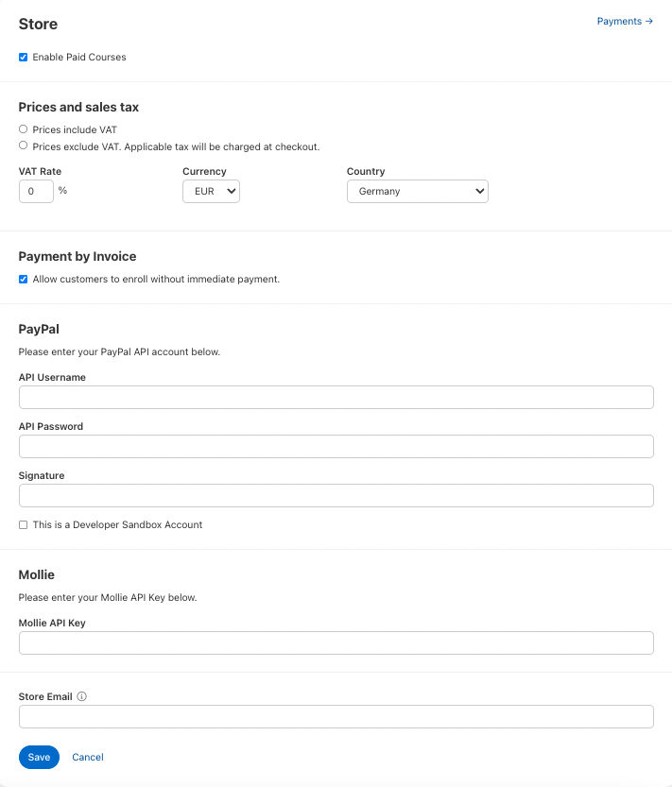Click the Prices exclude VAT label text

176,147
